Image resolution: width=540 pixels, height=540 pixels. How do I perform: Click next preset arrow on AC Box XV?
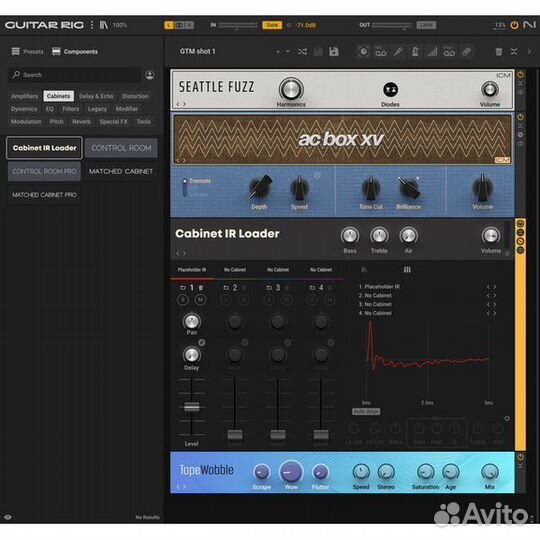tap(185, 160)
